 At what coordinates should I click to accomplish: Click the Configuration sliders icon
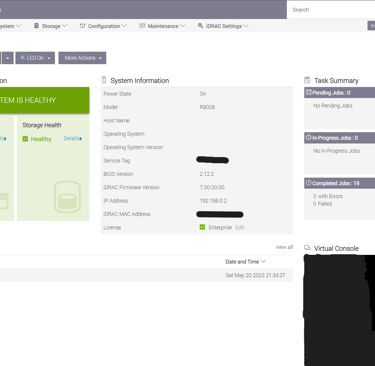[x=82, y=26]
